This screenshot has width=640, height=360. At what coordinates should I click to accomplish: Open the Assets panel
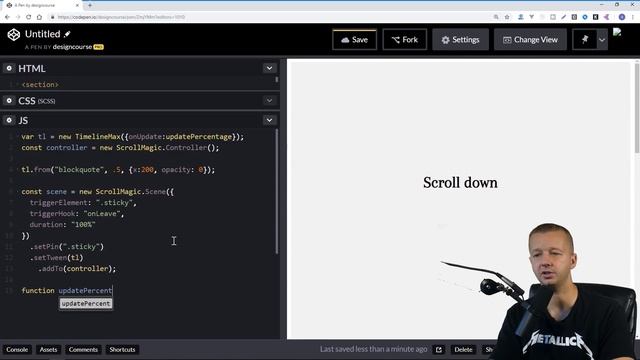tap(48, 349)
